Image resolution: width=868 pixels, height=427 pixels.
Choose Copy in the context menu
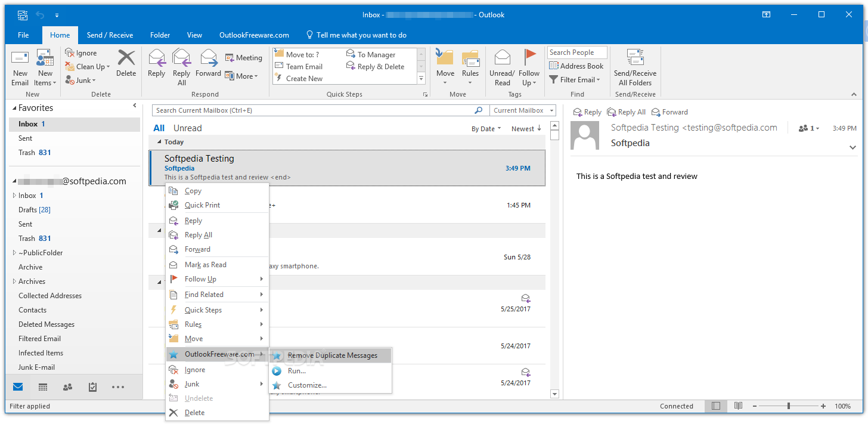click(217, 191)
